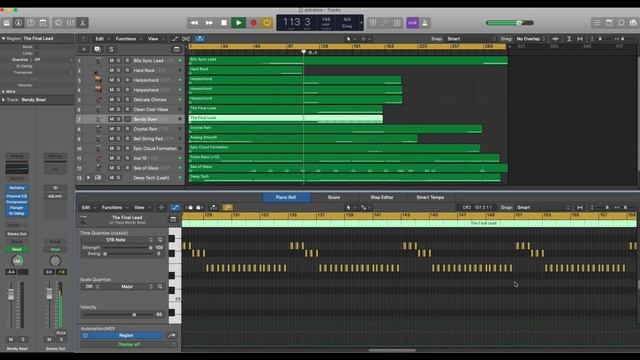The width and height of the screenshot is (640, 360).
Task: Open the Note Pads button
Action: (609, 23)
